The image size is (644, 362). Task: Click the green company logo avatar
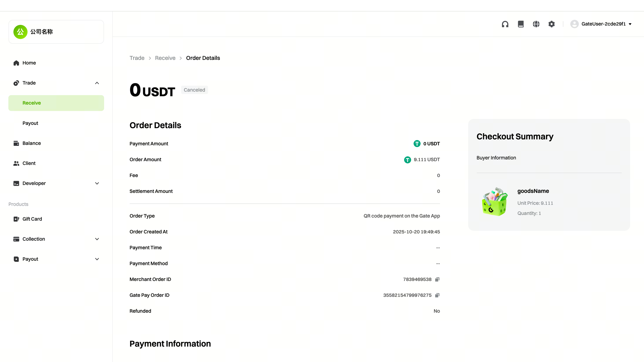point(20,32)
